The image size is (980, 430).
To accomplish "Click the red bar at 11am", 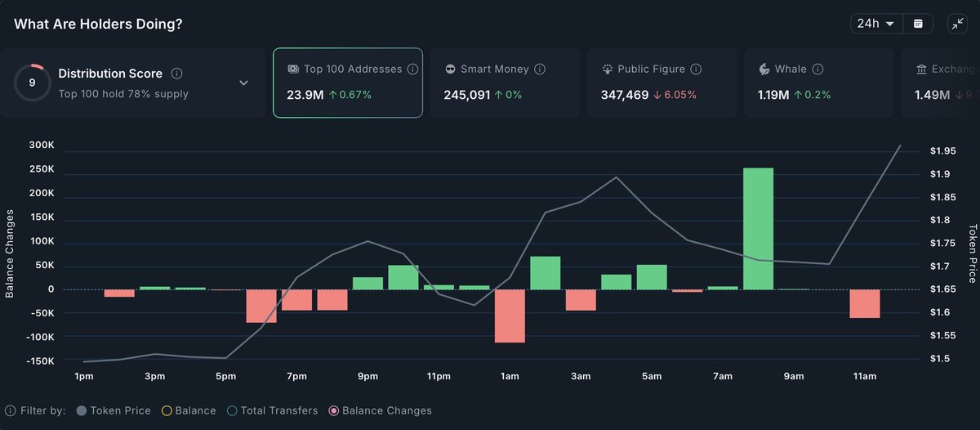I will pos(864,303).
